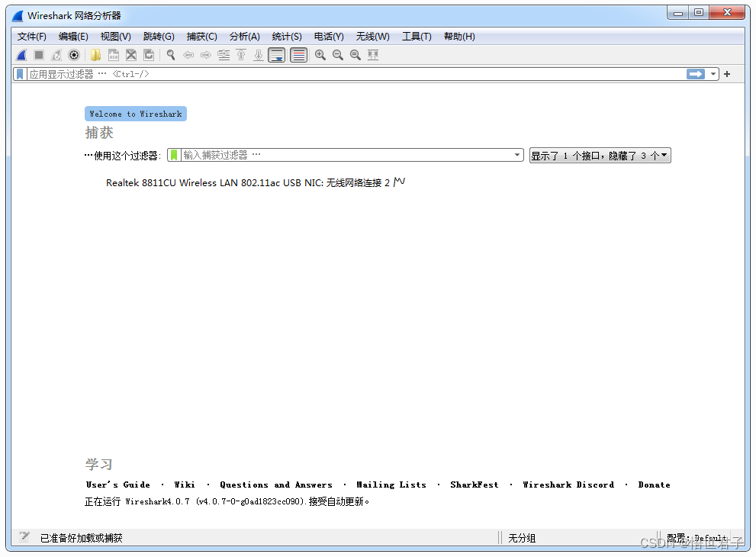
Task: Click the green capture filter bookmark icon
Action: (174, 155)
